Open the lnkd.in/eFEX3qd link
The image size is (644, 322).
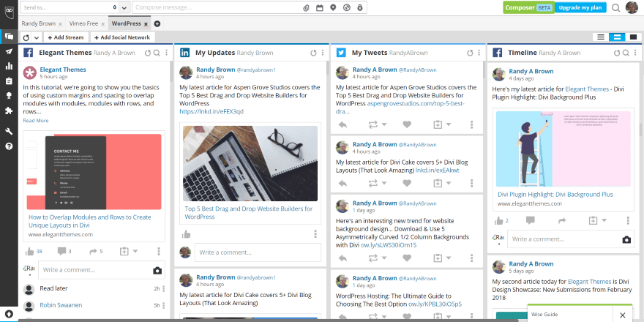pos(211,111)
